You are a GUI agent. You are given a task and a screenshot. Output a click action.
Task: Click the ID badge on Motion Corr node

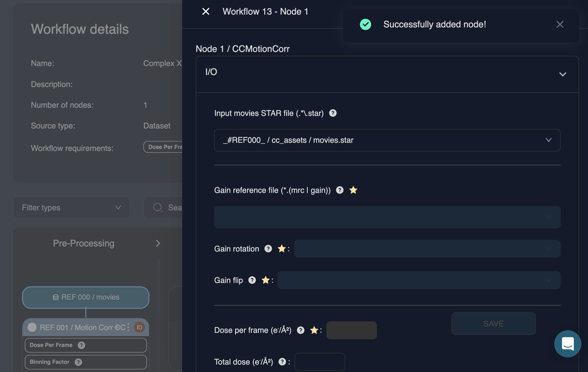pos(140,327)
